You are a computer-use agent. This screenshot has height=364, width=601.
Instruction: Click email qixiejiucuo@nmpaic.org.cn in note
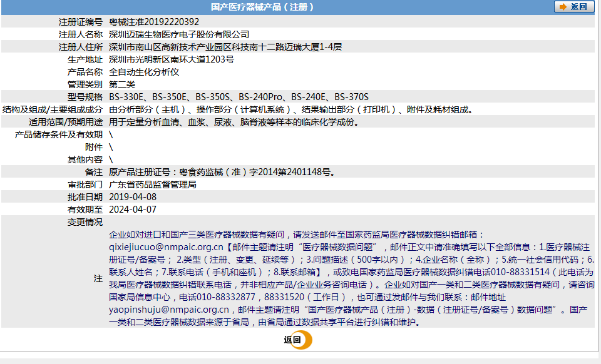tap(166, 247)
